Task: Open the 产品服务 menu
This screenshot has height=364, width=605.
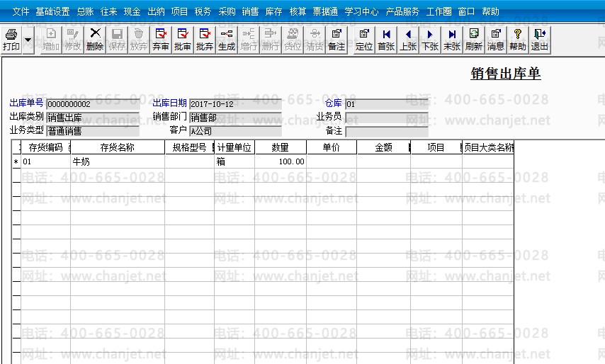Action: click(402, 11)
